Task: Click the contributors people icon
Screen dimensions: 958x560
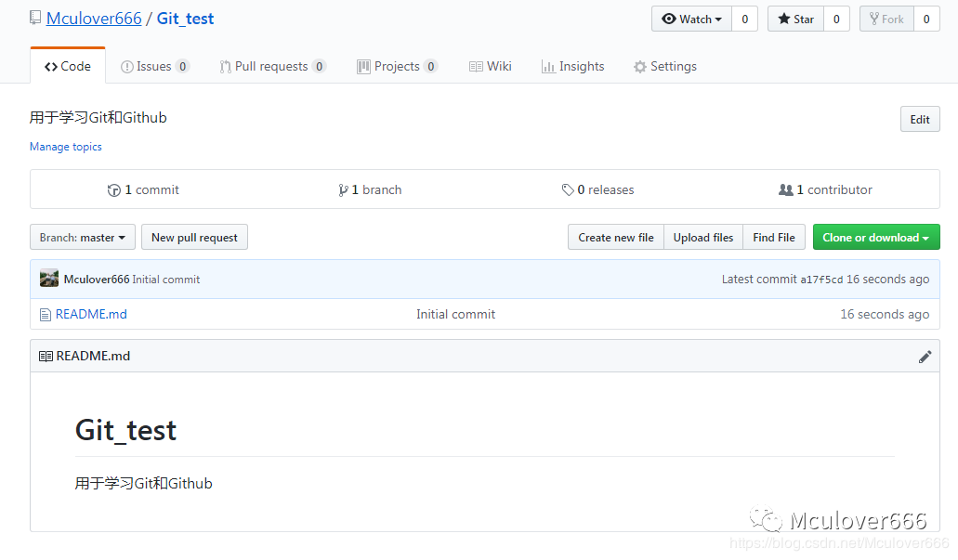Action: pyautogui.click(x=786, y=190)
